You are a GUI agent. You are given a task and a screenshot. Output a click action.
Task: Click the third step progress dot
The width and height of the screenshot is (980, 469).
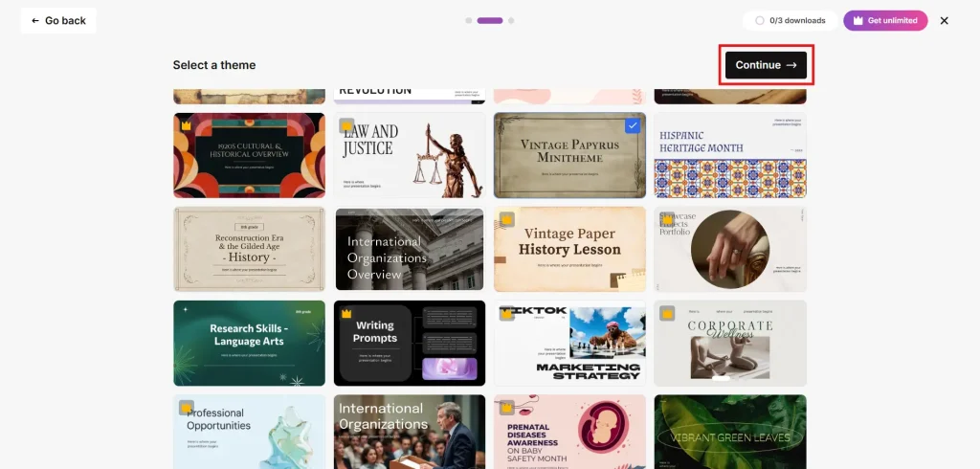pos(511,21)
